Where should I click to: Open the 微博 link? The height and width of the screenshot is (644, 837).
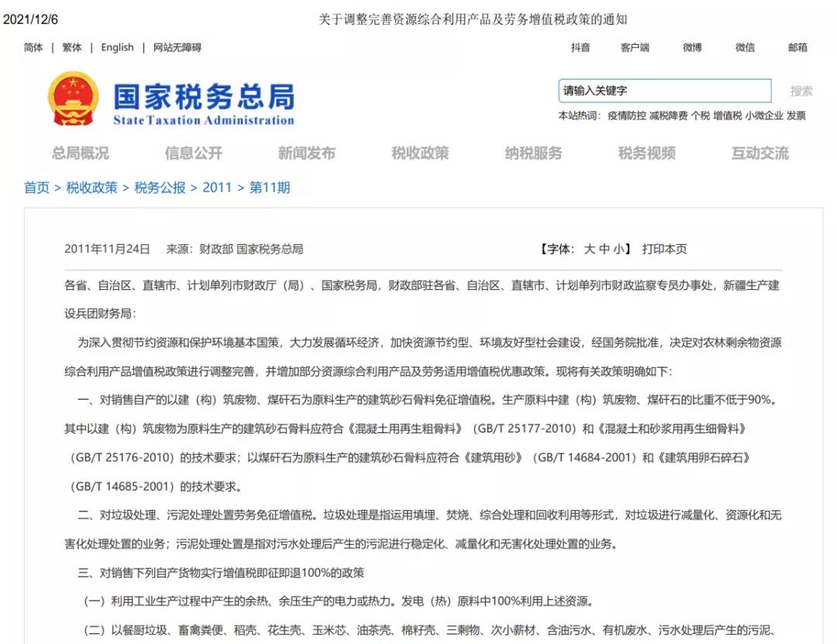pyautogui.click(x=692, y=47)
